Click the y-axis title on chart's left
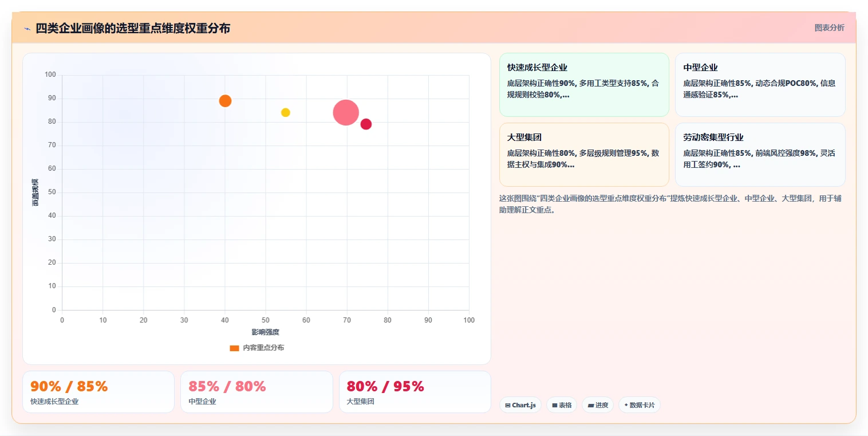The height and width of the screenshot is (436, 868). [35, 193]
